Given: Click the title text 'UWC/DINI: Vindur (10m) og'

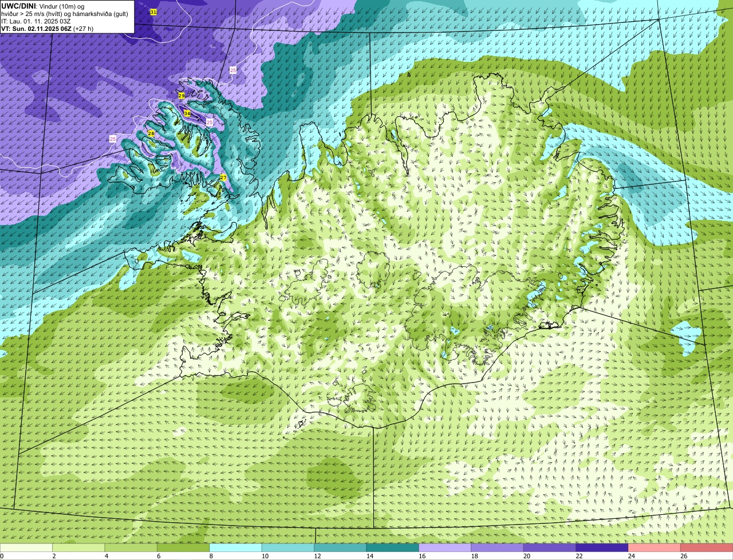Looking at the screenshot, I should pos(43,6).
